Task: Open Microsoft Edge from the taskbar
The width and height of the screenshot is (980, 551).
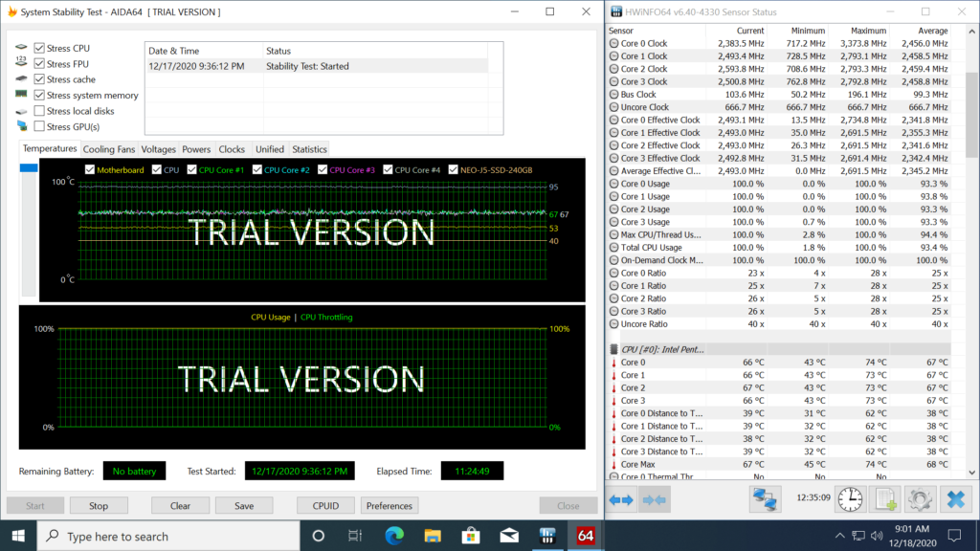Action: [x=394, y=536]
